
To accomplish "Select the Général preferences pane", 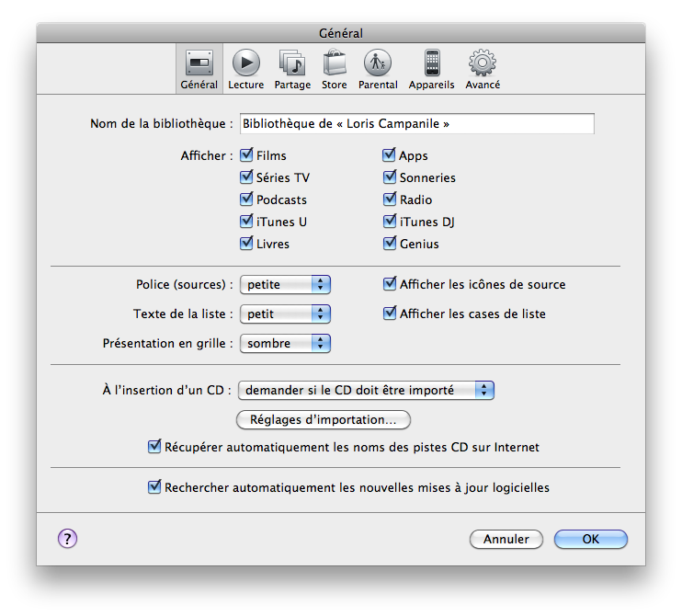I will coord(199,68).
